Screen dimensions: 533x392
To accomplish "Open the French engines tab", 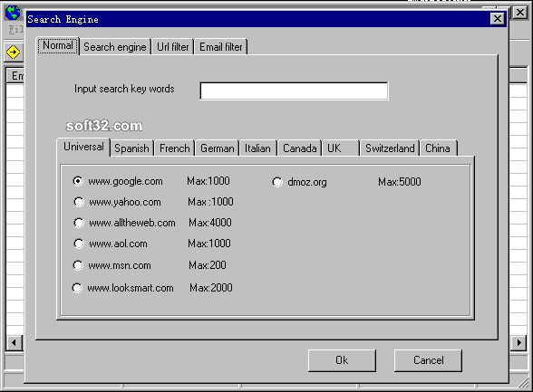I will coord(175,148).
